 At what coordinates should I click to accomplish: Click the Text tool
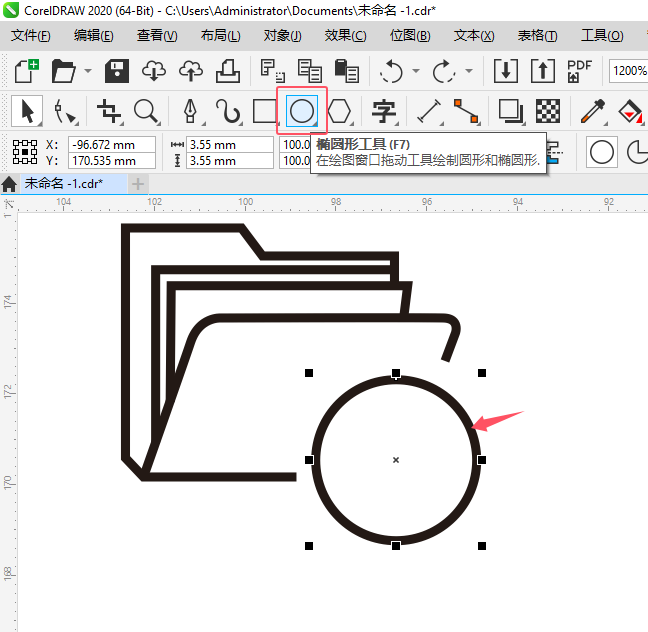[x=383, y=111]
